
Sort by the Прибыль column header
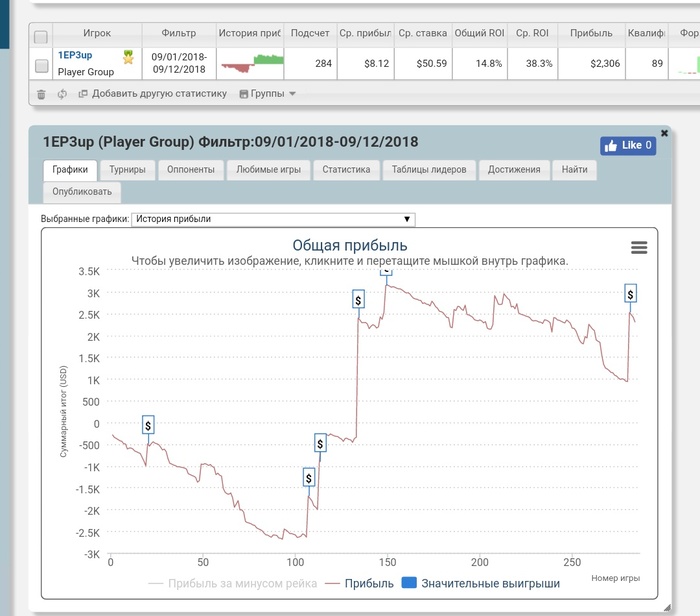(x=591, y=33)
